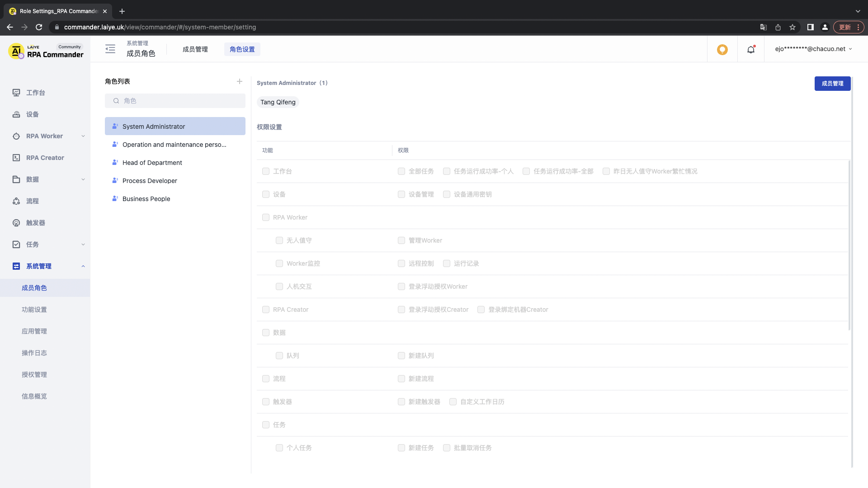This screenshot has height=488, width=868.
Task: Open the browser tab search chevron
Action: [858, 11]
